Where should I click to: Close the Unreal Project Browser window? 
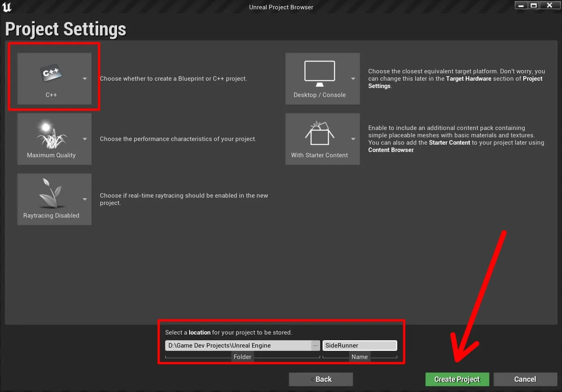coord(549,5)
